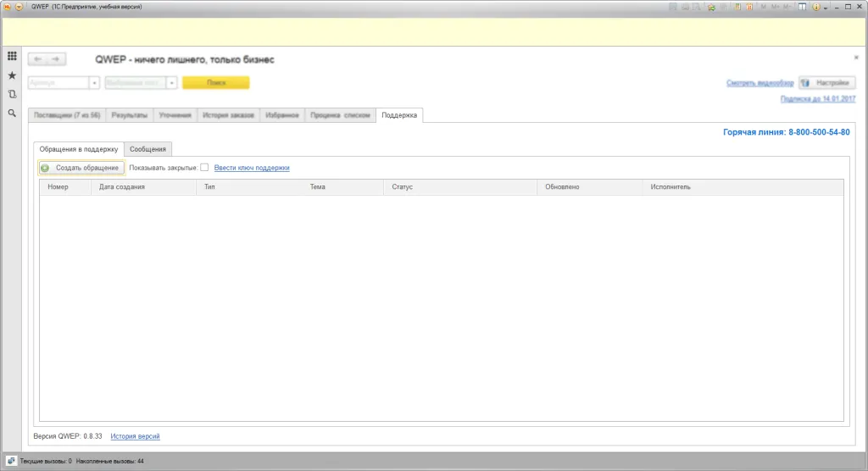Click Текущие вызовы: 0 in status bar

pyautogui.click(x=46, y=461)
